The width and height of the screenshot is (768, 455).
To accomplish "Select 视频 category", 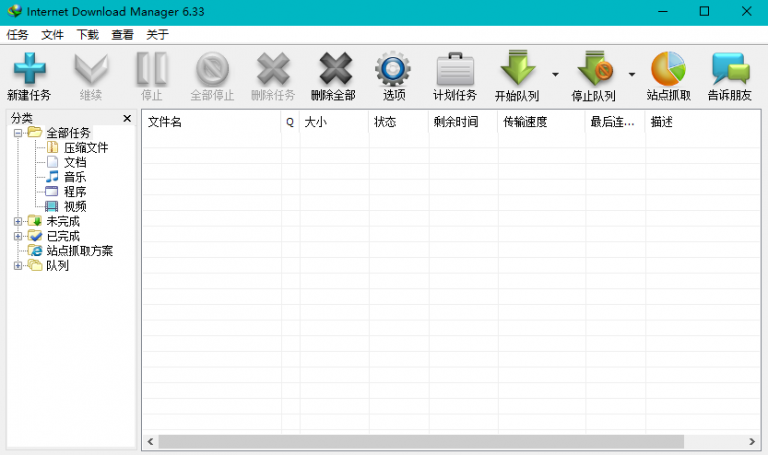I will point(75,206).
